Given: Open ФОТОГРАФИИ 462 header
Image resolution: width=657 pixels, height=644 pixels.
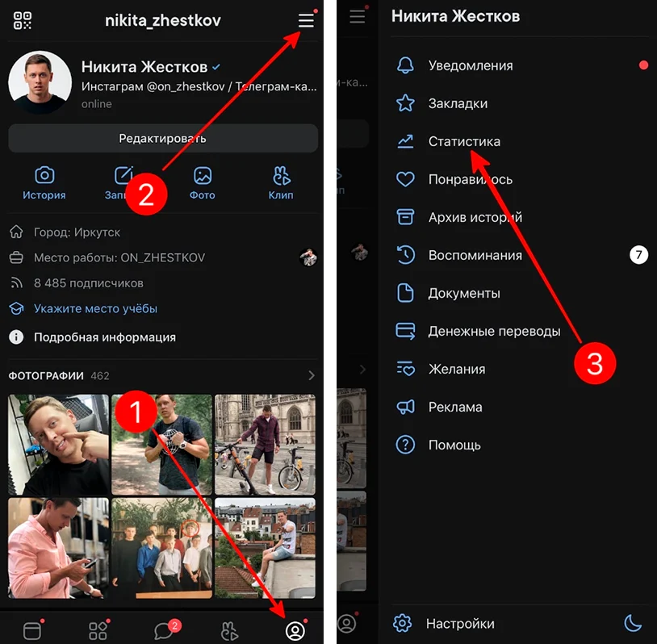Looking at the screenshot, I should pos(59,376).
